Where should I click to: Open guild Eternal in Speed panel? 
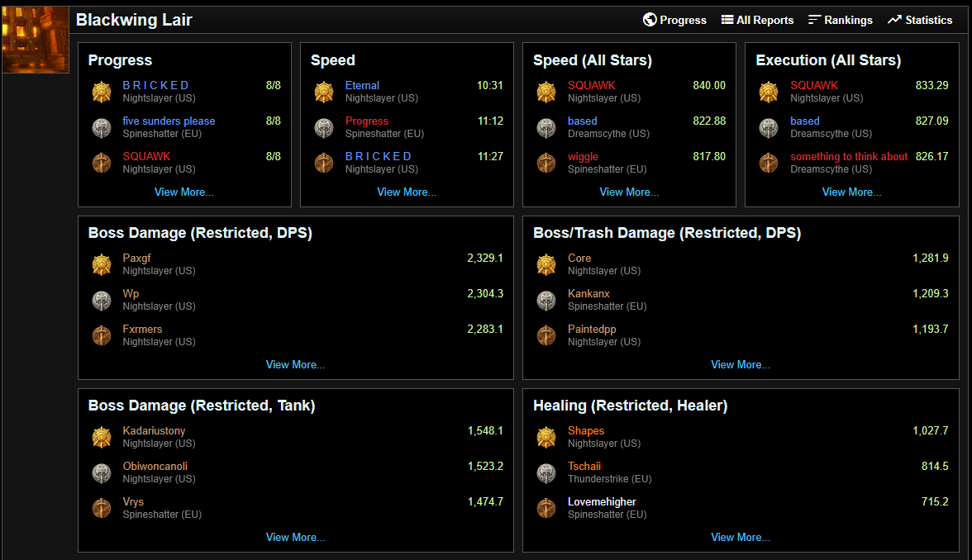[x=362, y=86]
